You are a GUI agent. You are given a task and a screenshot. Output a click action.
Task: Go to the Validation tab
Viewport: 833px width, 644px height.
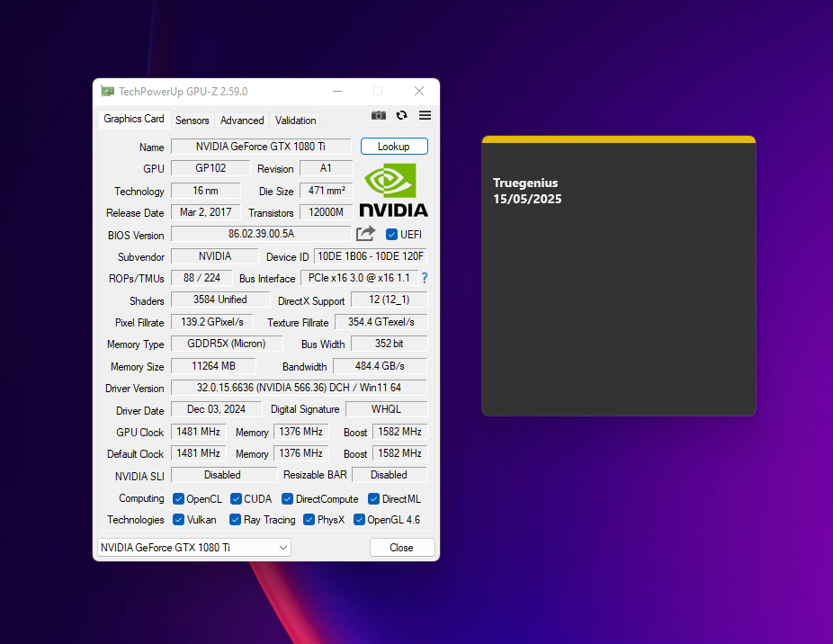[x=295, y=121]
